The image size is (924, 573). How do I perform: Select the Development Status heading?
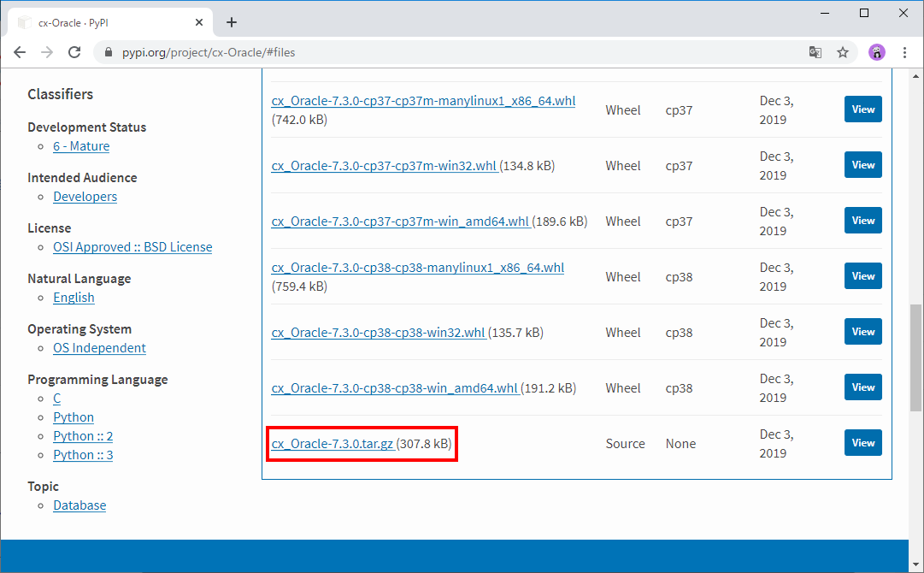(x=86, y=127)
